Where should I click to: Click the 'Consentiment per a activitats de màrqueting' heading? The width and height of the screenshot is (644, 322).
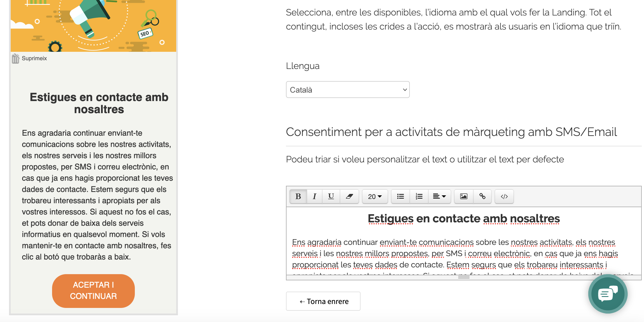click(x=451, y=132)
